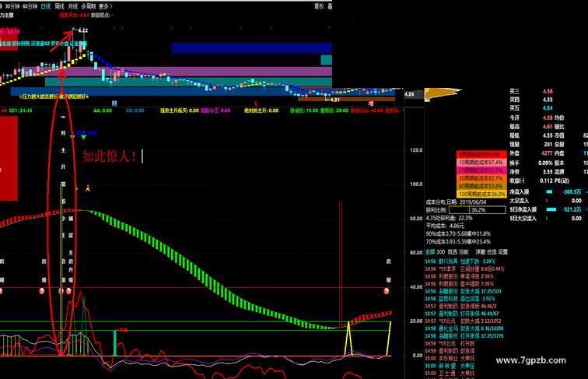Click the orange figure icon on the indicator chart
This screenshot has width=588, height=379.
click(87, 188)
